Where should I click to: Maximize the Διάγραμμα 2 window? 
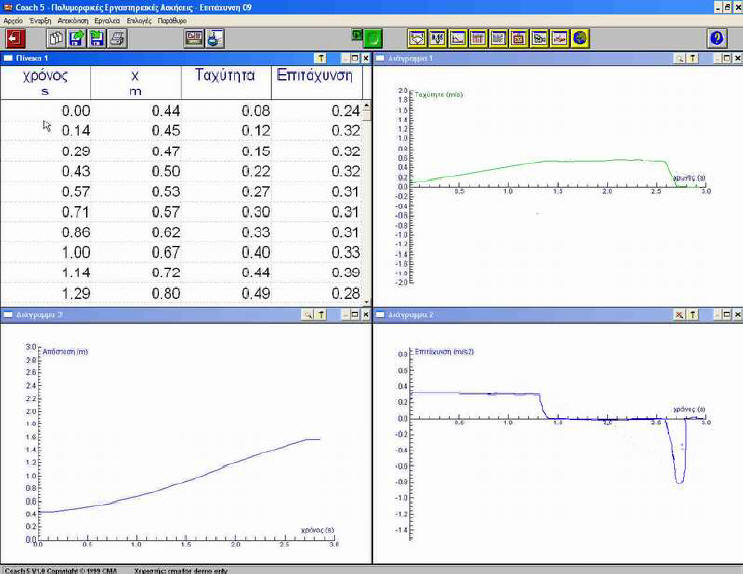726,314
